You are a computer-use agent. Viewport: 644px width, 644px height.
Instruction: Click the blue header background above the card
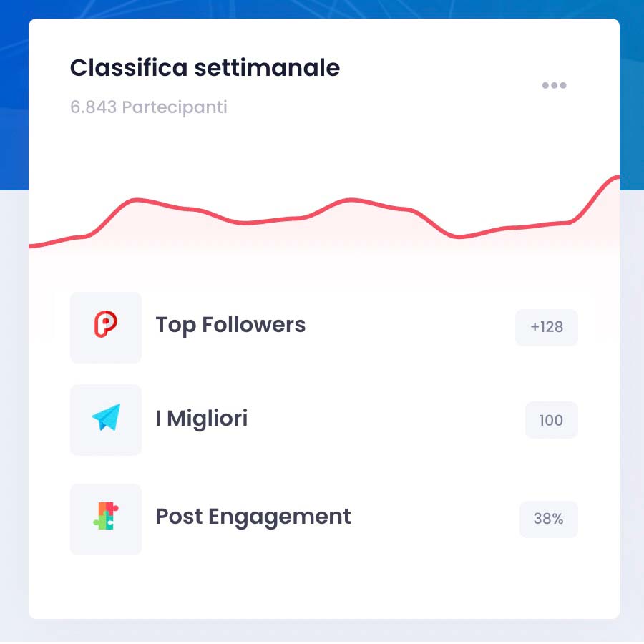[x=322, y=9]
